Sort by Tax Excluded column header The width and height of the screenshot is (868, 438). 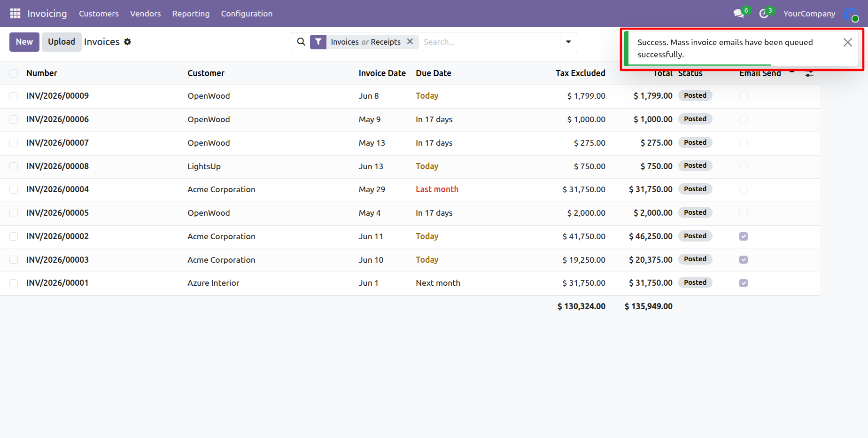581,73
